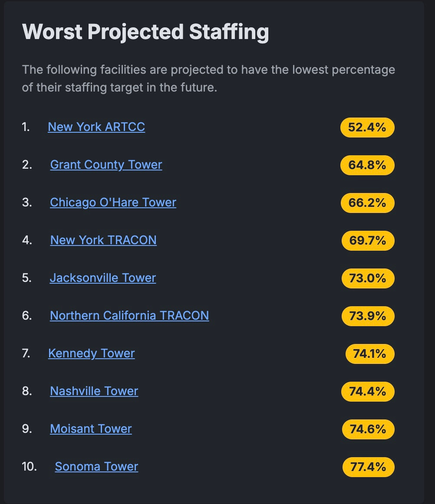Image resolution: width=435 pixels, height=504 pixels.
Task: Open the Northern California TRACON link
Action: tap(129, 316)
